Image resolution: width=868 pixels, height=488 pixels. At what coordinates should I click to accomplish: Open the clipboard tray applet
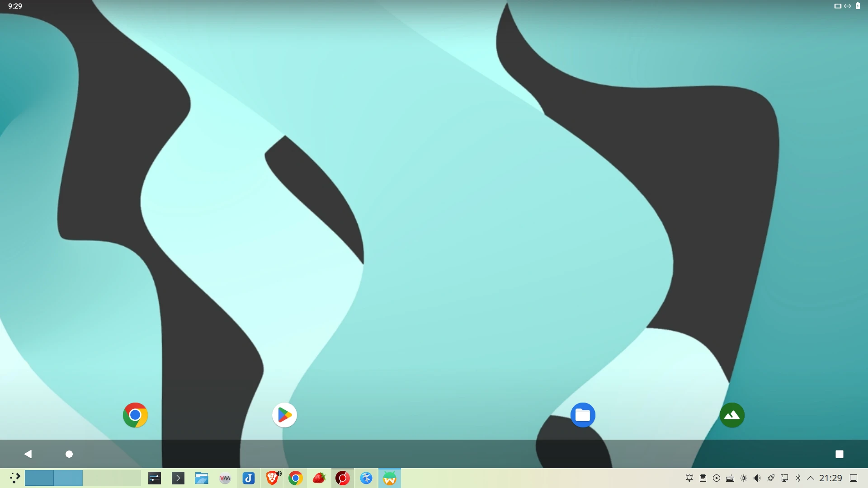click(703, 478)
